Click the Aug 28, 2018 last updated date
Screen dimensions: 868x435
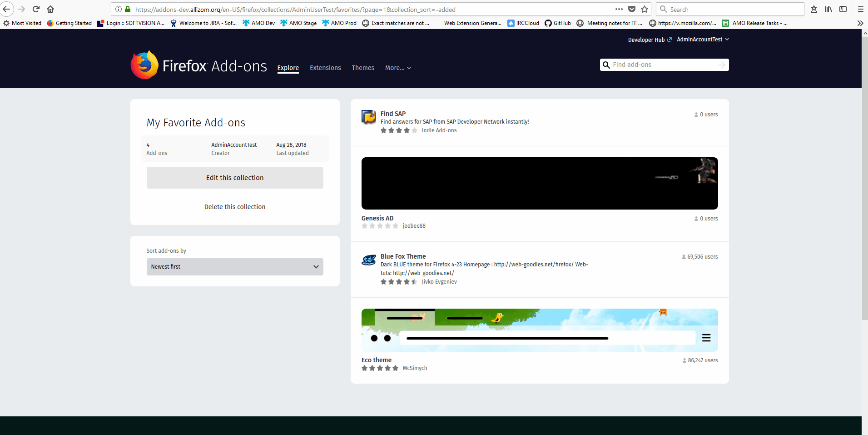pyautogui.click(x=291, y=145)
